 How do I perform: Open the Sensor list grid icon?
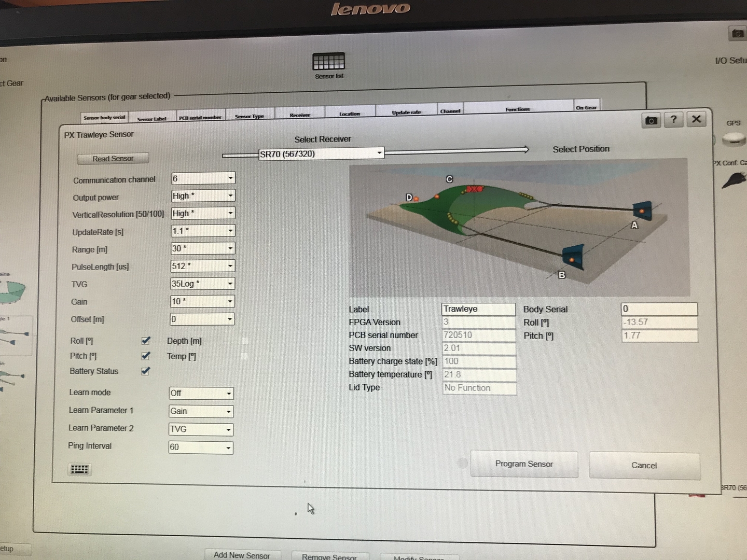click(328, 62)
